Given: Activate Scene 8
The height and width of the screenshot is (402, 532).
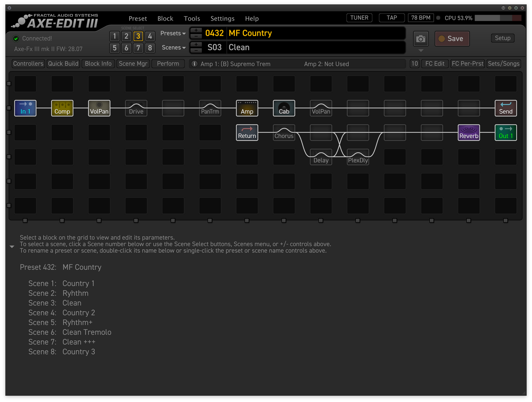Looking at the screenshot, I should (150, 48).
